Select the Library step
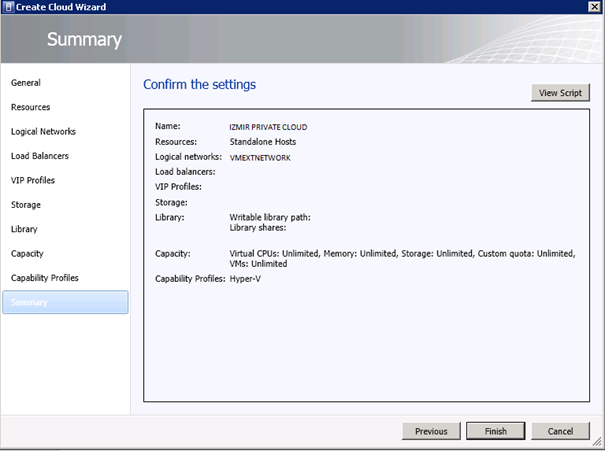Screen dimensions: 605x451 (x=24, y=229)
